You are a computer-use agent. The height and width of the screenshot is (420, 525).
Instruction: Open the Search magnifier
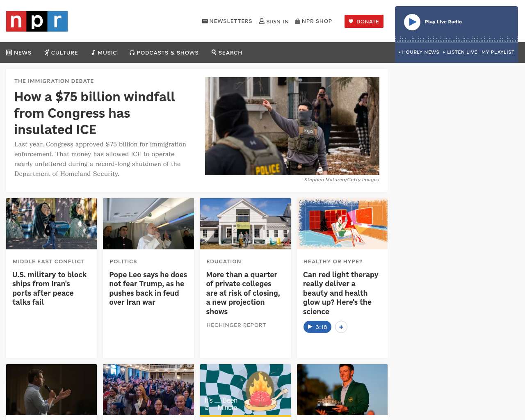pos(227,52)
